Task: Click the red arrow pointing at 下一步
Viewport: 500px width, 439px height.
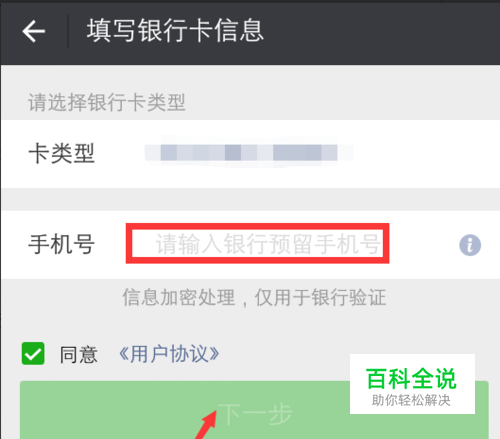Action: coord(206,425)
